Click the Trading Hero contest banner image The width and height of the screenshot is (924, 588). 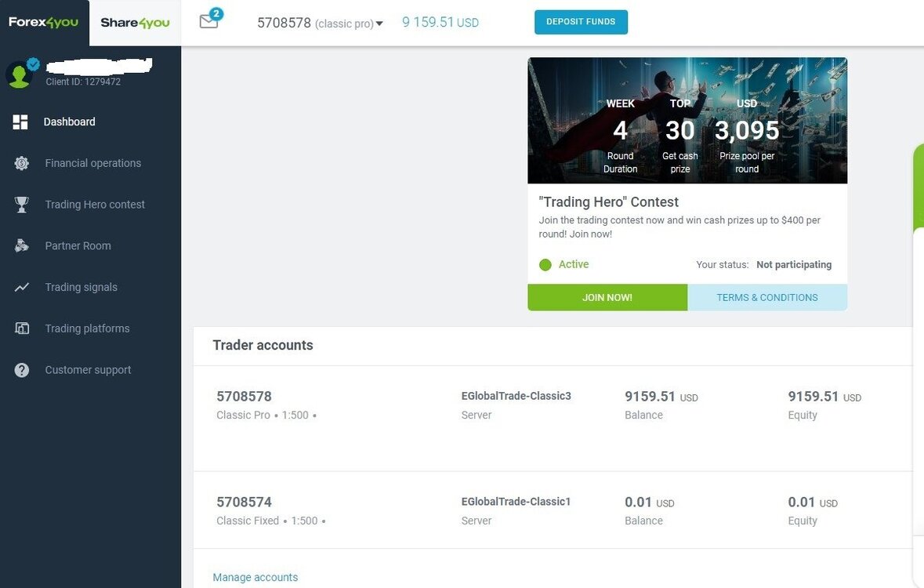[x=687, y=120]
